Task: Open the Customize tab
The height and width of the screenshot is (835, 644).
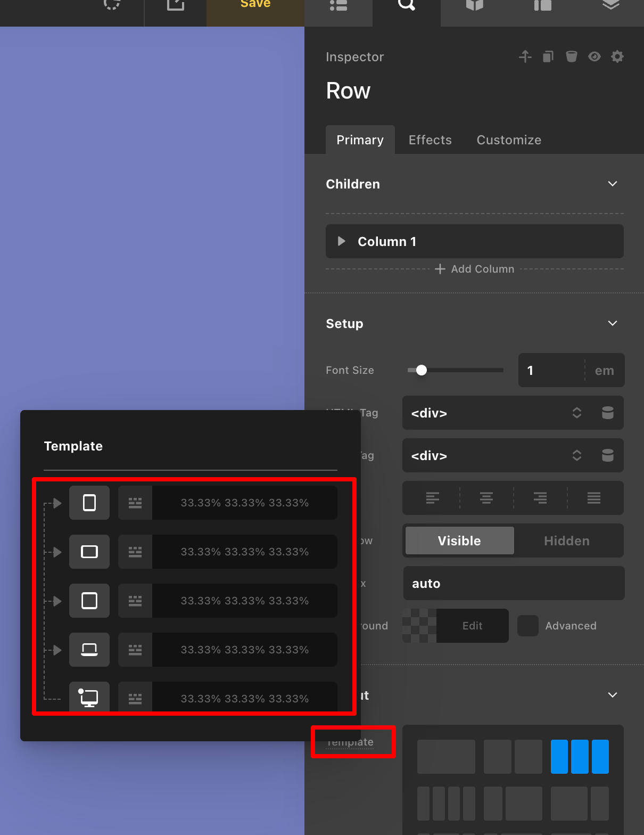Action: [509, 140]
